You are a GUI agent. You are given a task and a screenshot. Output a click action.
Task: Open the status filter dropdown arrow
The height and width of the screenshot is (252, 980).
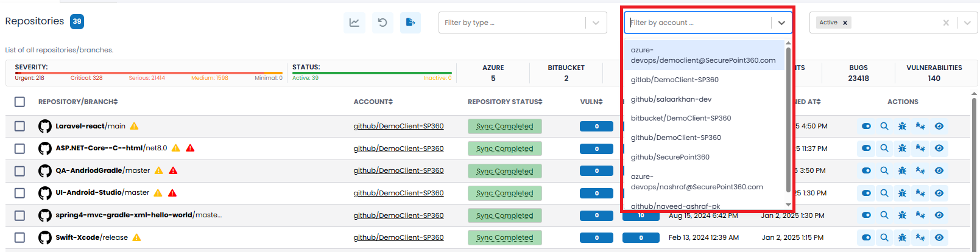click(967, 23)
